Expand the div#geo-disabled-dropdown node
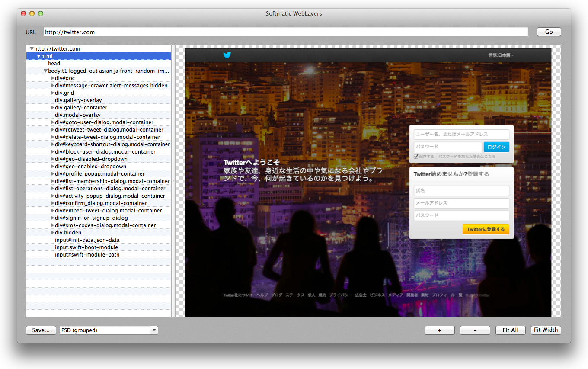The image size is (588, 369). tap(52, 159)
